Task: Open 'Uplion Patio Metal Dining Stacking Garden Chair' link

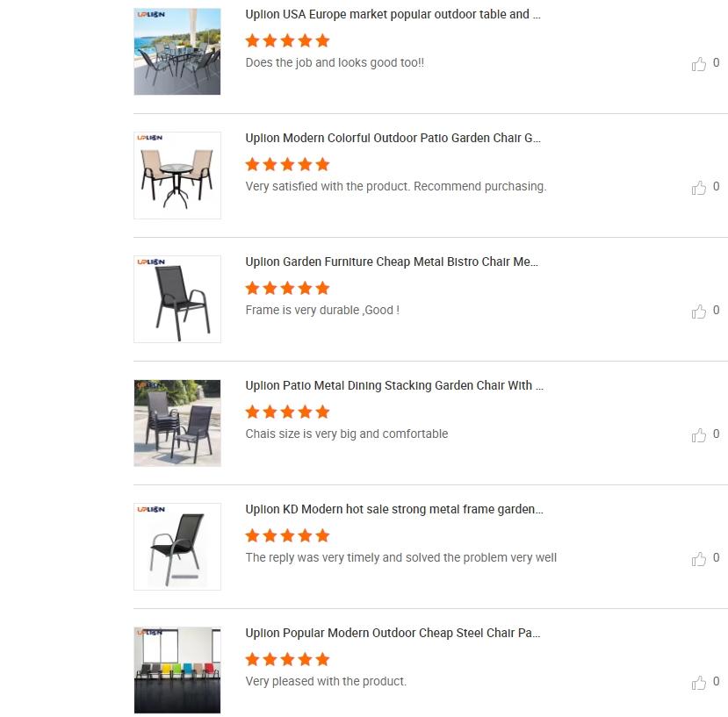Action: pyautogui.click(x=394, y=385)
